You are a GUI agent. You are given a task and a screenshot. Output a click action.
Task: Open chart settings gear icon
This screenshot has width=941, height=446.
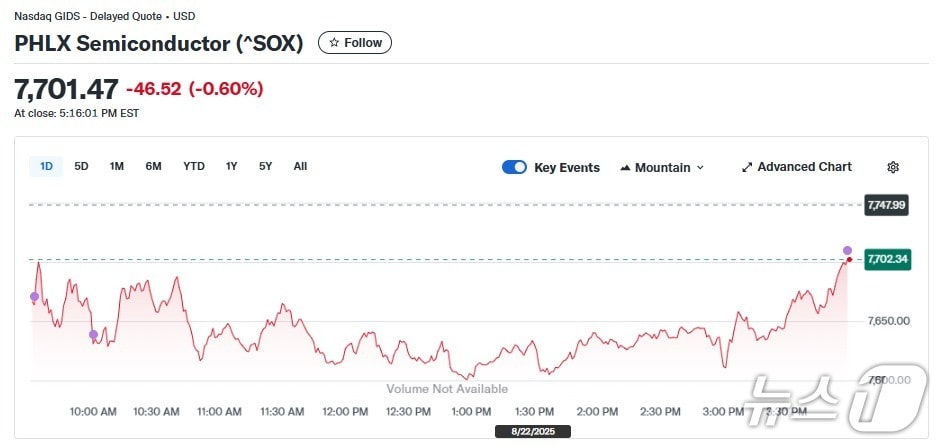click(x=893, y=167)
